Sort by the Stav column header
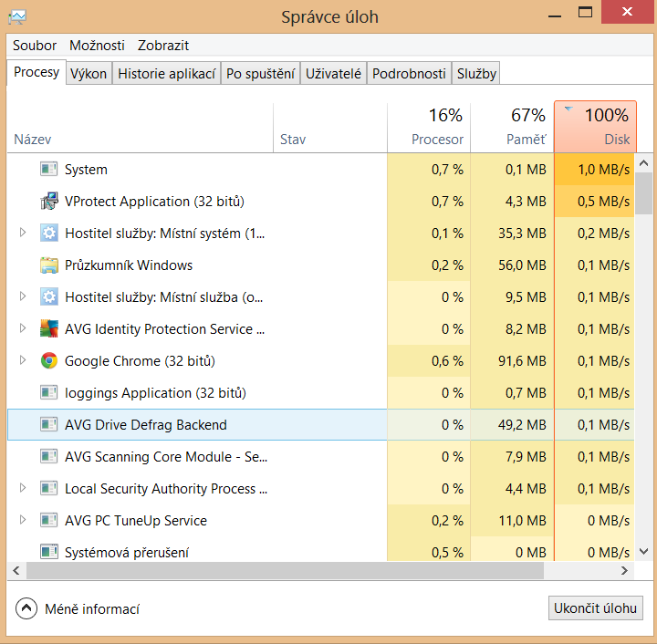This screenshot has width=657, height=644. (x=330, y=128)
